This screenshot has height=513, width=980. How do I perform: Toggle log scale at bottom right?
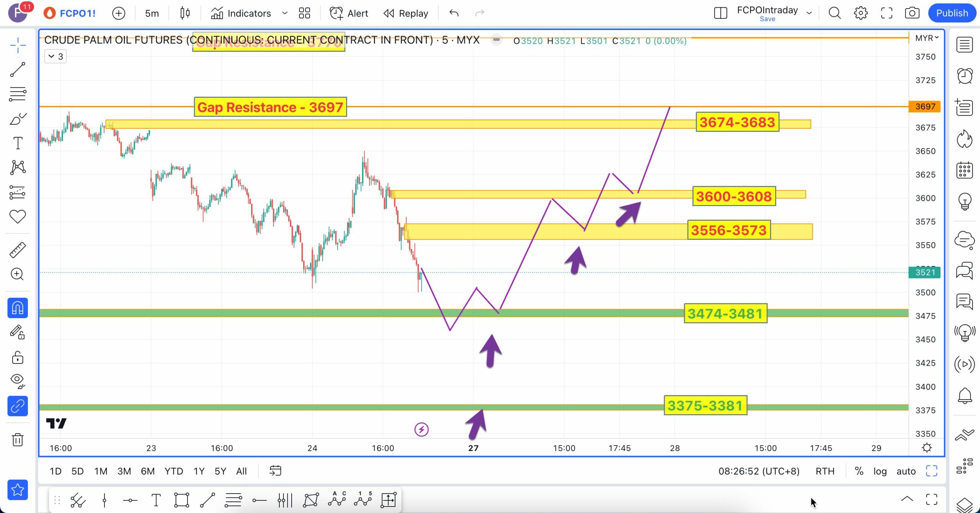click(880, 471)
